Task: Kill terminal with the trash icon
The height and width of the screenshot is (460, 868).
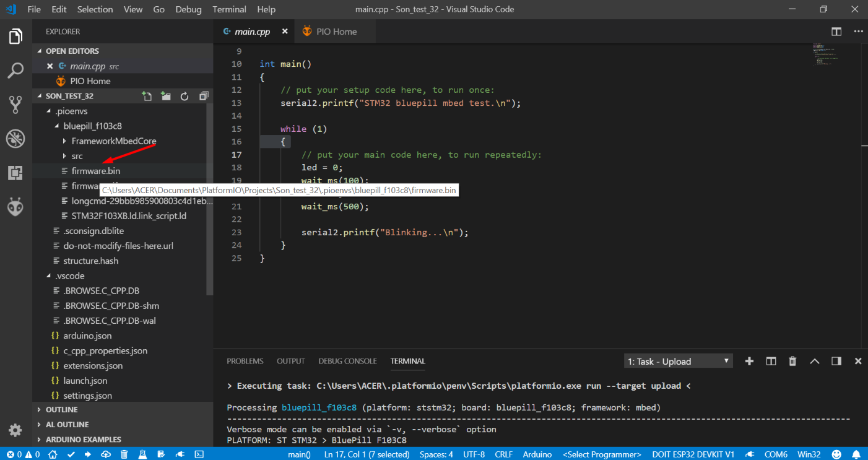Action: (x=792, y=361)
